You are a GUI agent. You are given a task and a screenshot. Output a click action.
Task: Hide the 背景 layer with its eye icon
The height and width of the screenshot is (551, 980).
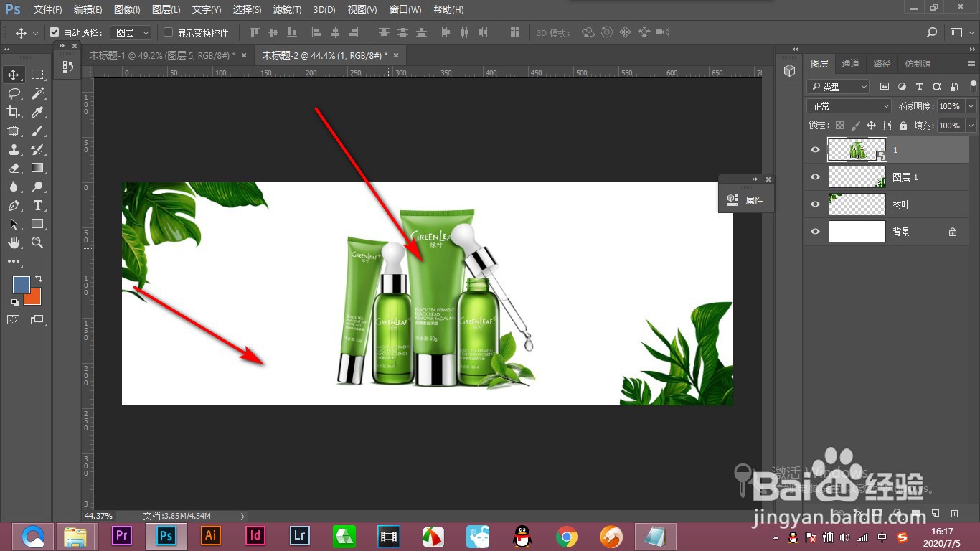point(815,232)
